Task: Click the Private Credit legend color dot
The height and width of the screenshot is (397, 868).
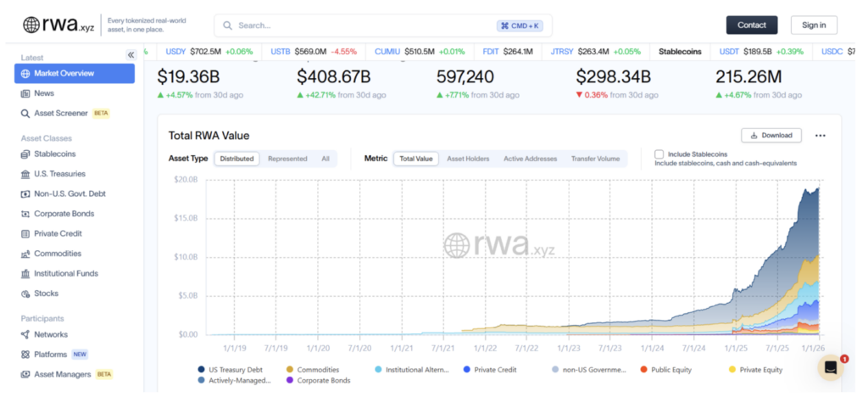Action: (x=468, y=370)
